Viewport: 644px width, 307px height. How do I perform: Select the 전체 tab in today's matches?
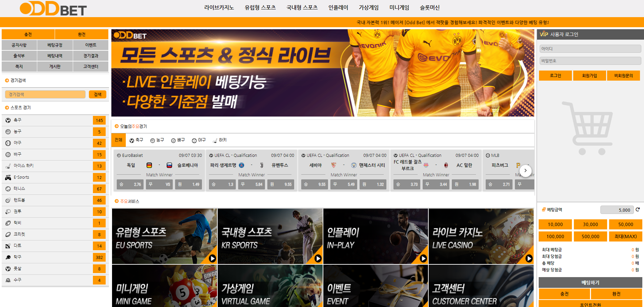tap(118, 140)
